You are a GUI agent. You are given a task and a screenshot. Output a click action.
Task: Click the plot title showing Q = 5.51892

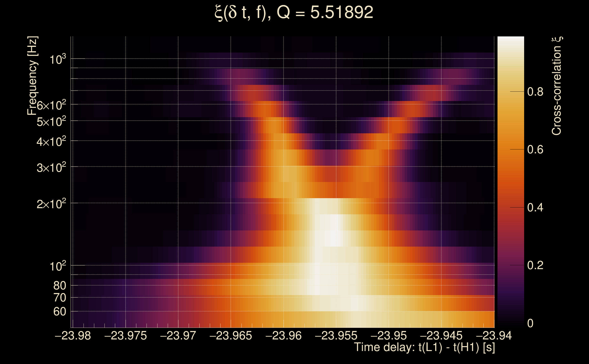[294, 13]
